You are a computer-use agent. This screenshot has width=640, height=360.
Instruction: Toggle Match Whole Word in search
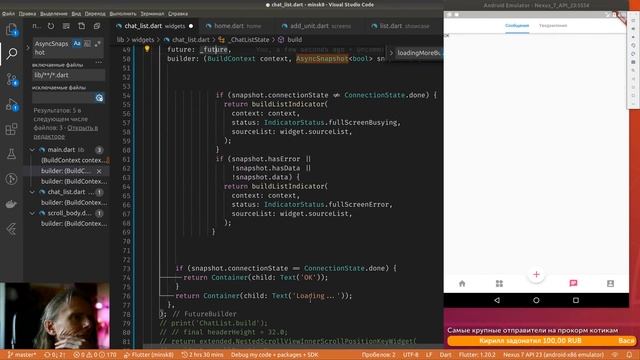pos(87,43)
